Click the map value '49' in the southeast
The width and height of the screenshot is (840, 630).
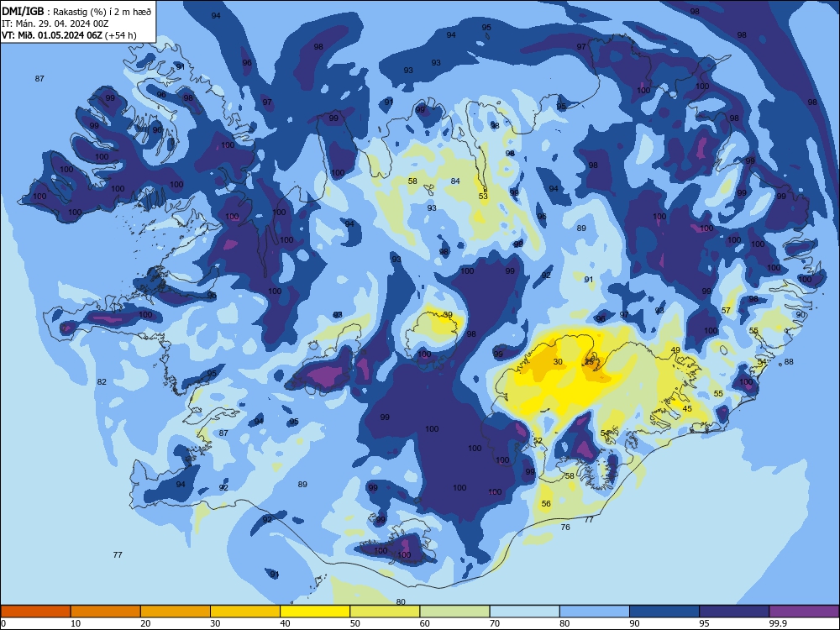pyautogui.click(x=675, y=349)
